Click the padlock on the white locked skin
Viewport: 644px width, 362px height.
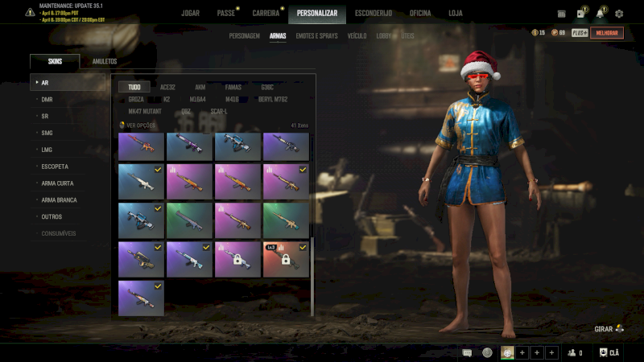[237, 259]
